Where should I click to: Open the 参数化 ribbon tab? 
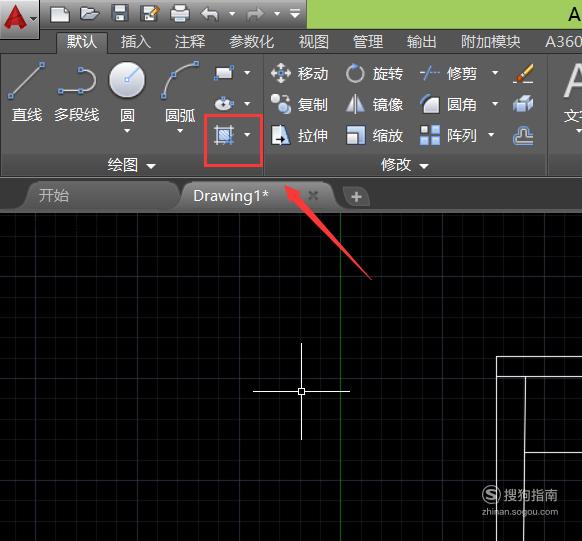pos(252,42)
